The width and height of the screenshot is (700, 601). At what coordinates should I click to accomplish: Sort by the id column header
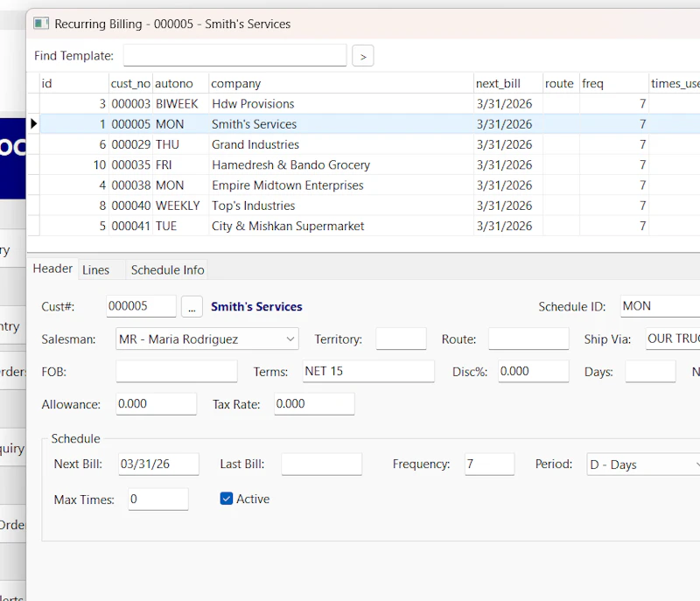click(73, 83)
